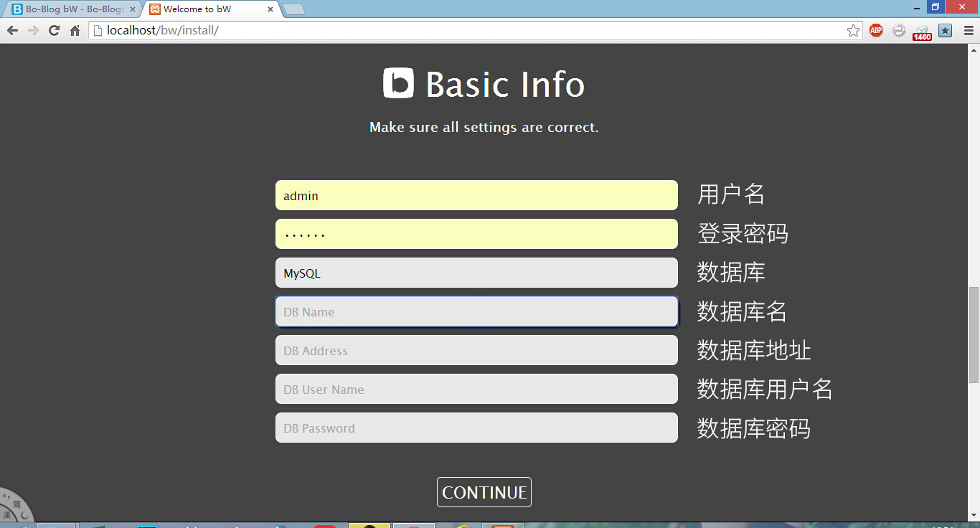Bookmark this page with the star icon
The height and width of the screenshot is (528, 980).
pyautogui.click(x=853, y=30)
